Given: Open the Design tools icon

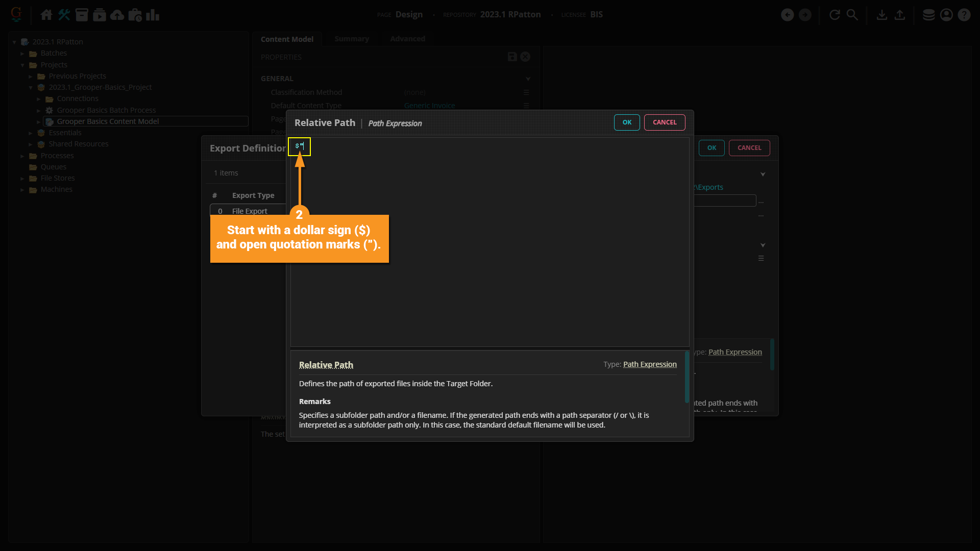Looking at the screenshot, I should [64, 15].
